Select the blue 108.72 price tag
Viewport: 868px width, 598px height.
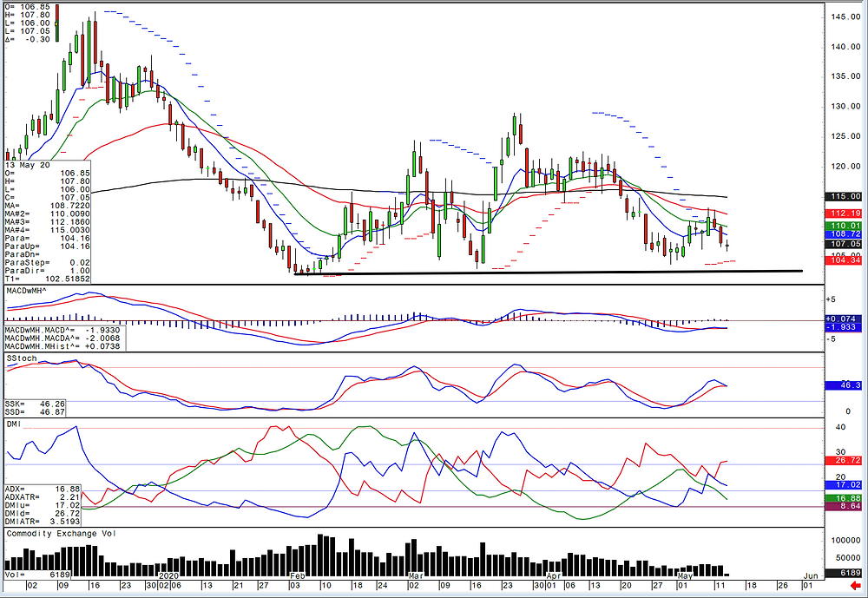coord(844,234)
